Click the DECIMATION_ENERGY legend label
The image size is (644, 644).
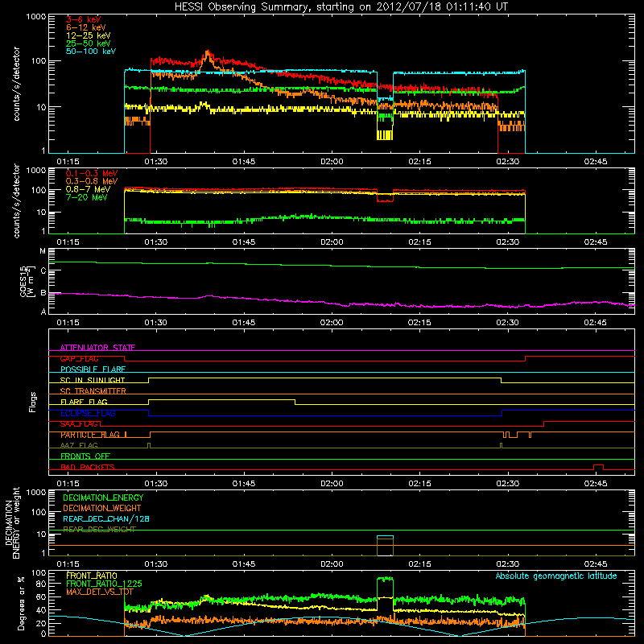click(x=103, y=497)
